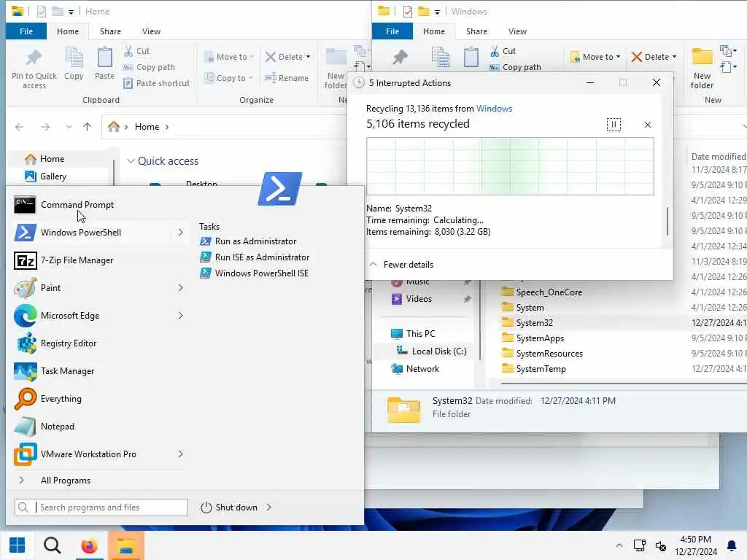
Task: Click File Explorer icon on taskbar
Action: coord(125,545)
